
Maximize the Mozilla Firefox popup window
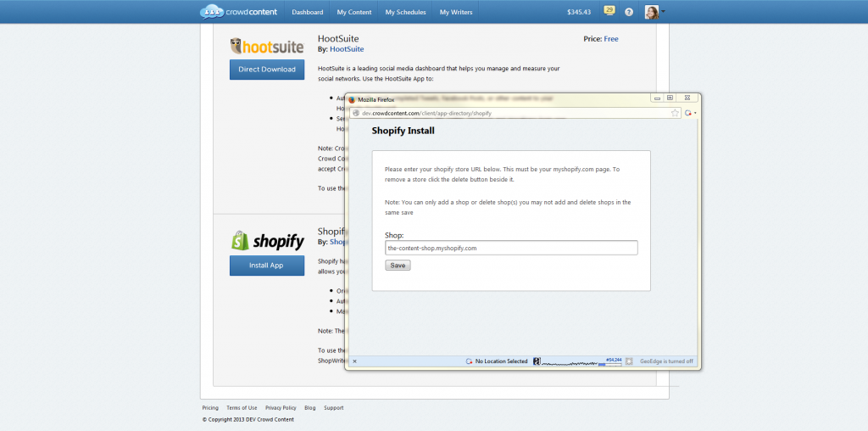[670, 98]
